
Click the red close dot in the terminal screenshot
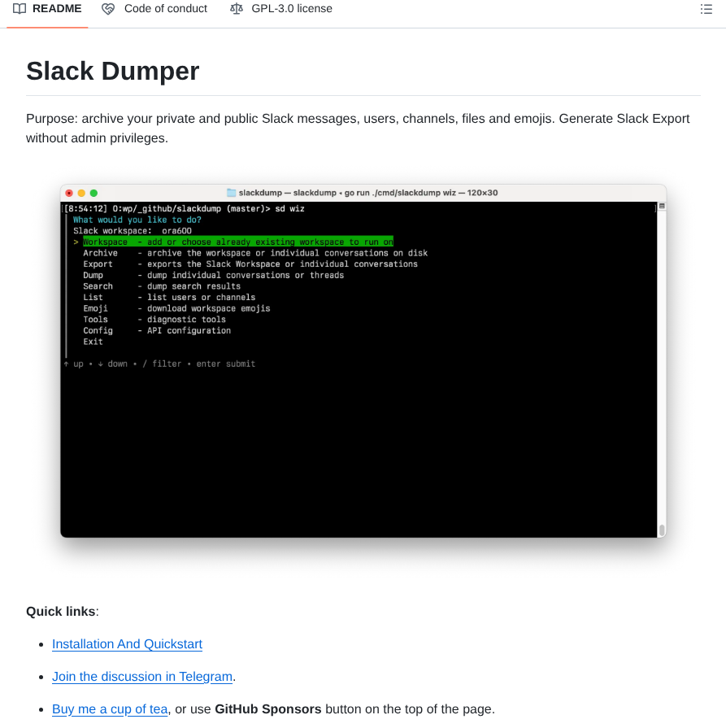[x=69, y=193]
